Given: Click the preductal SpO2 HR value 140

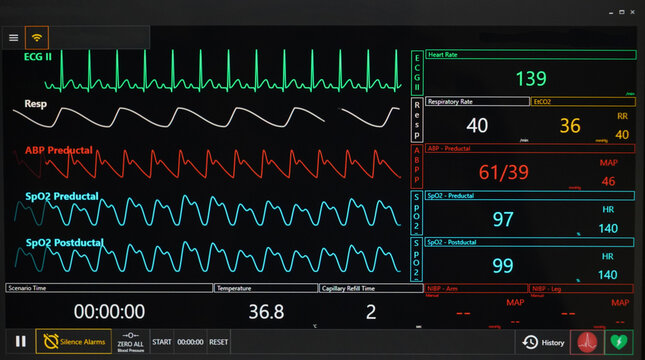Looking at the screenshot, I should tap(608, 228).
